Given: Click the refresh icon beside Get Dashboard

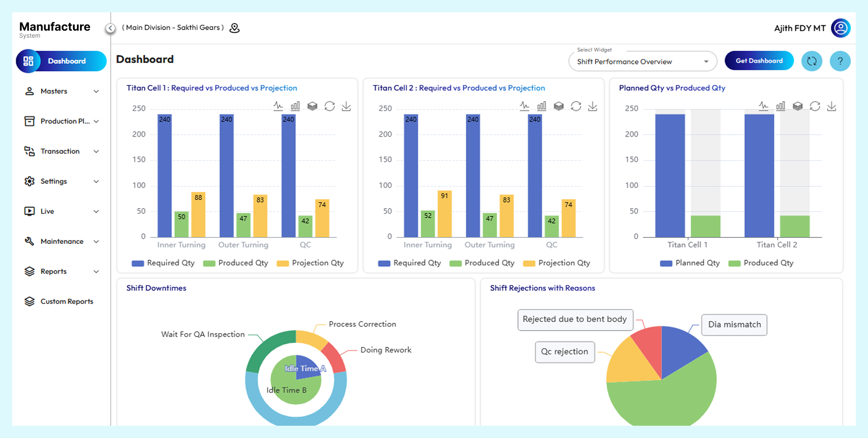Looking at the screenshot, I should pos(812,61).
